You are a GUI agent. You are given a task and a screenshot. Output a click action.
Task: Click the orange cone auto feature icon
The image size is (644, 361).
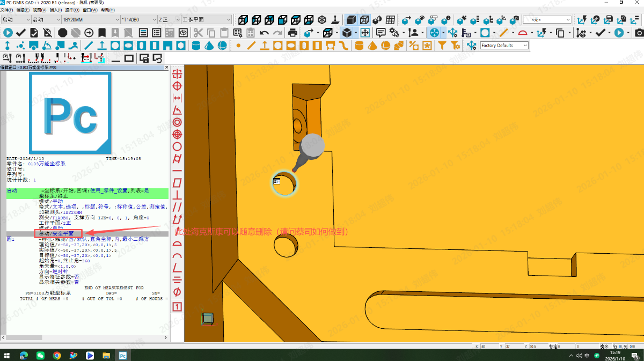coord(372,46)
